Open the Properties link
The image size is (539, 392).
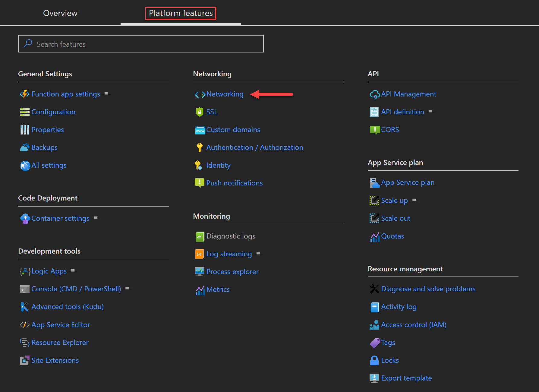point(48,130)
